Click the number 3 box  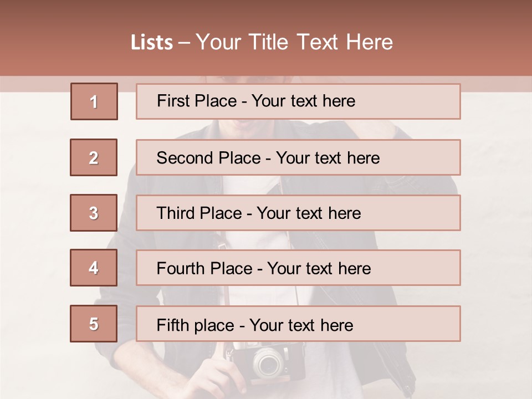pos(94,213)
